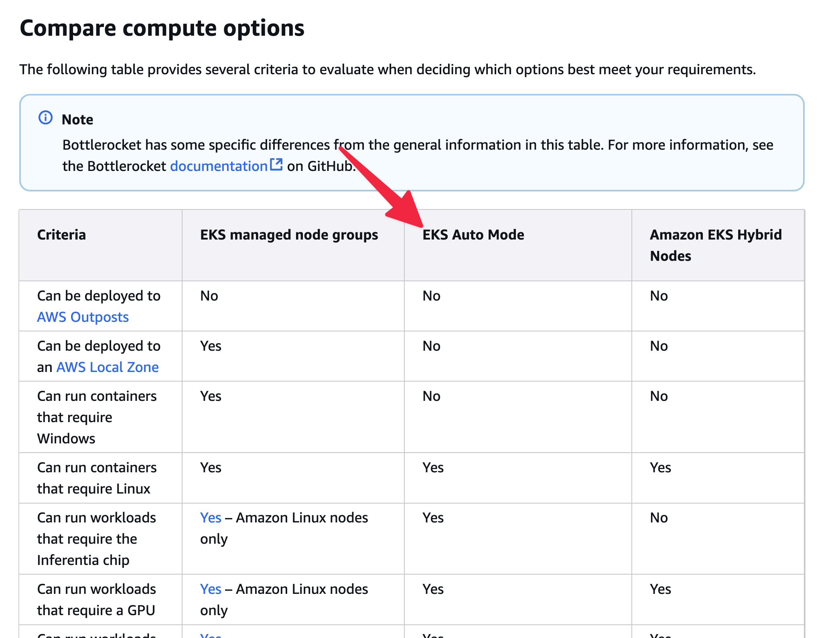This screenshot has height=638, width=840.
Task: Open the Bottlerocket documentation link
Action: 219,166
